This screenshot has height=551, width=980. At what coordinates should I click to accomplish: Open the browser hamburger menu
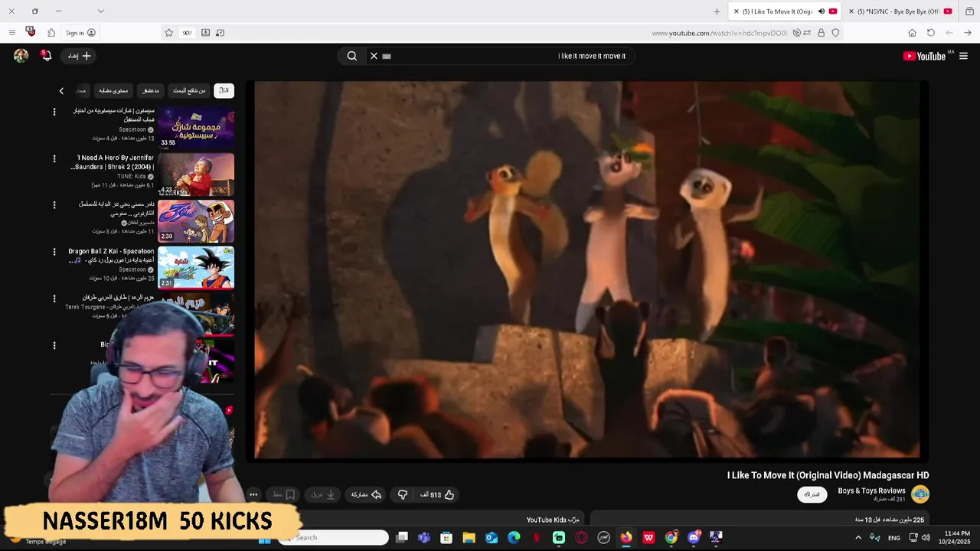click(x=11, y=33)
